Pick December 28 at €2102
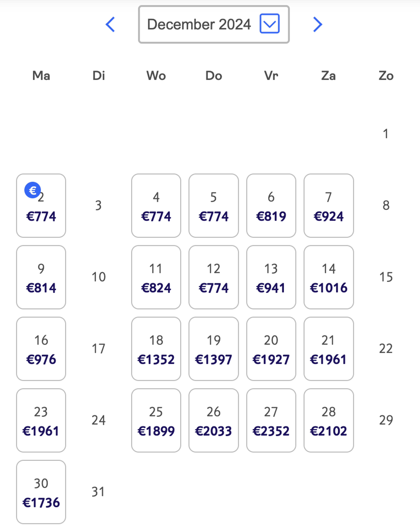The width and height of the screenshot is (420, 525). (328, 420)
